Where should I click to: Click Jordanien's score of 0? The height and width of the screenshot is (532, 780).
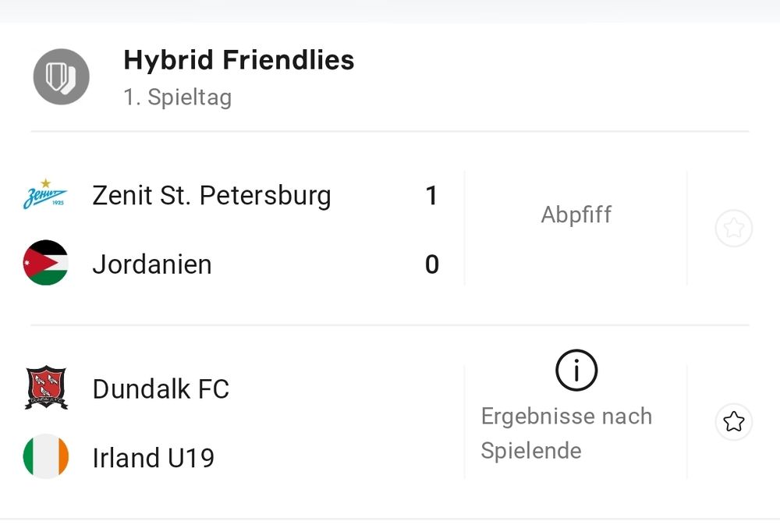tap(431, 264)
